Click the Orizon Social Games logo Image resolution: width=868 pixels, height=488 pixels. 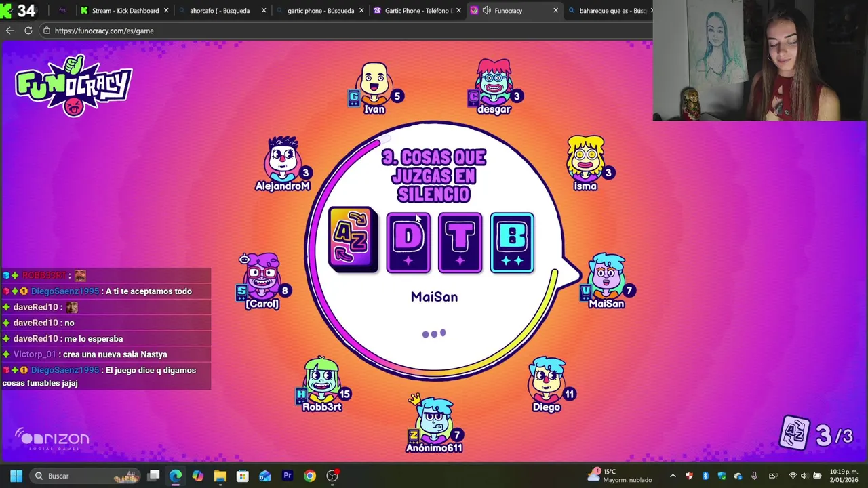coord(53,439)
